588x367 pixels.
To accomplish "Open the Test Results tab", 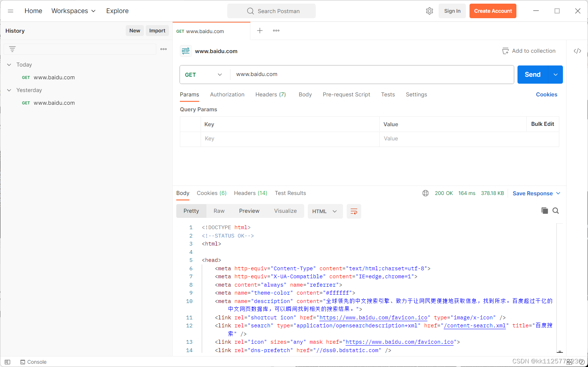I will [x=290, y=193].
